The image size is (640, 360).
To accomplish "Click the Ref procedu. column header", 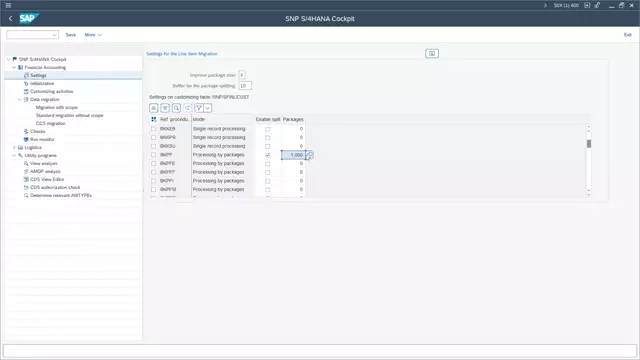I will (174, 119).
